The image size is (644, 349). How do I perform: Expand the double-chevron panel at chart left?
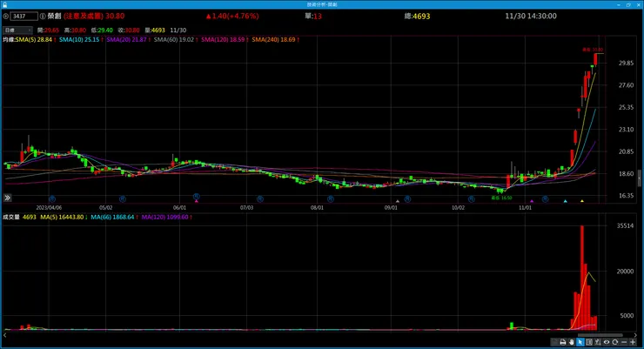[x=7, y=198]
